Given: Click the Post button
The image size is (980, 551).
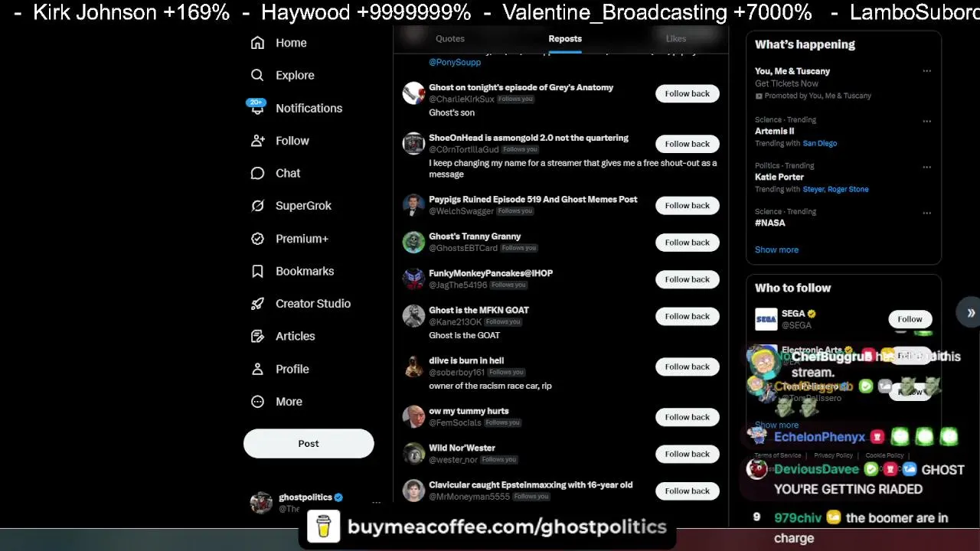Looking at the screenshot, I should [309, 444].
